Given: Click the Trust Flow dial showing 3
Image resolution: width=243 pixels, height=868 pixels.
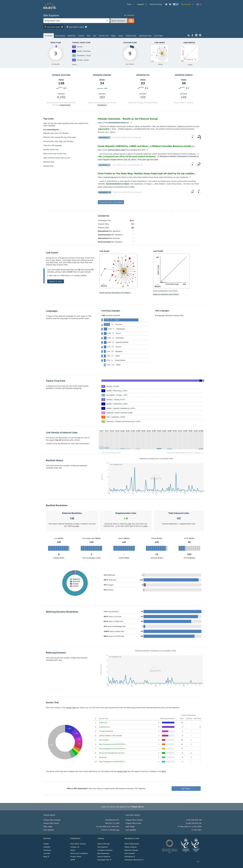Looking at the screenshot, I should [55, 53].
